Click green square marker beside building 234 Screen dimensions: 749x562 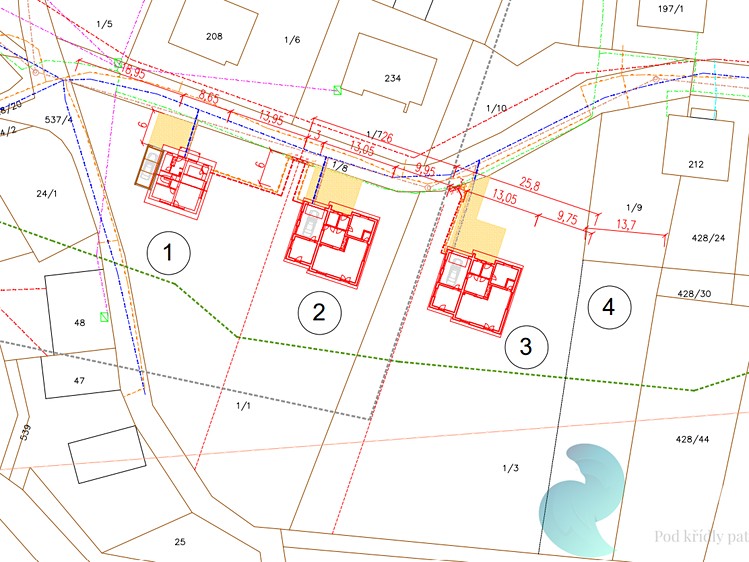(x=337, y=90)
